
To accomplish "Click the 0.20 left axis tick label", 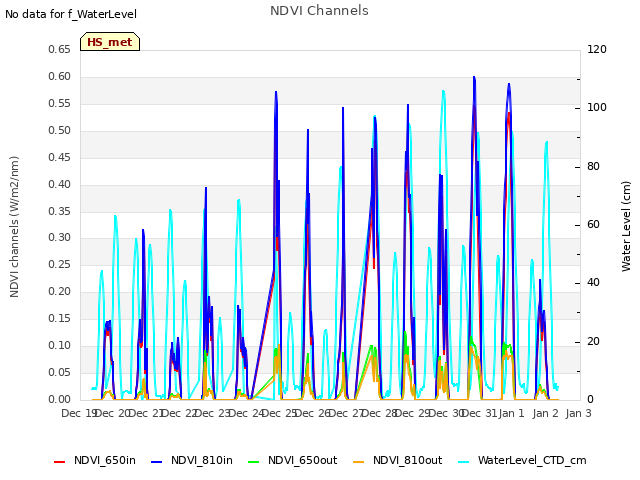I will pos(59,291).
